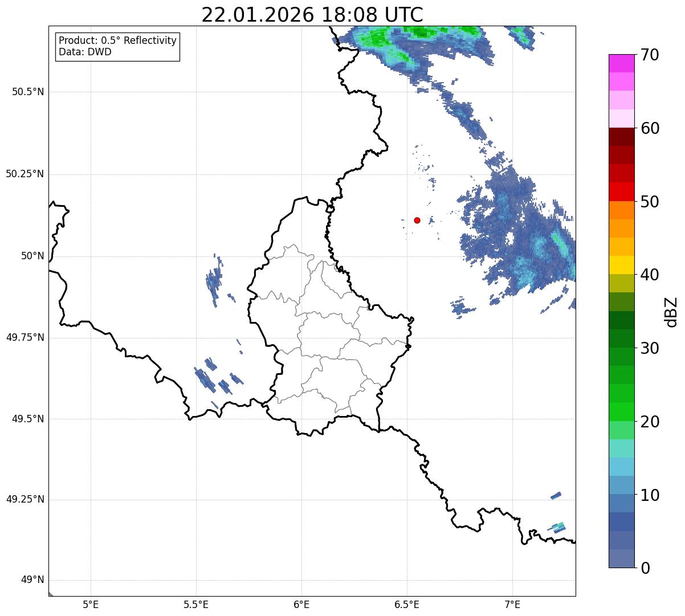Image resolution: width=685 pixels, height=616 pixels.
Task: Click the 5°E longitude axis label
Action: 91,605
